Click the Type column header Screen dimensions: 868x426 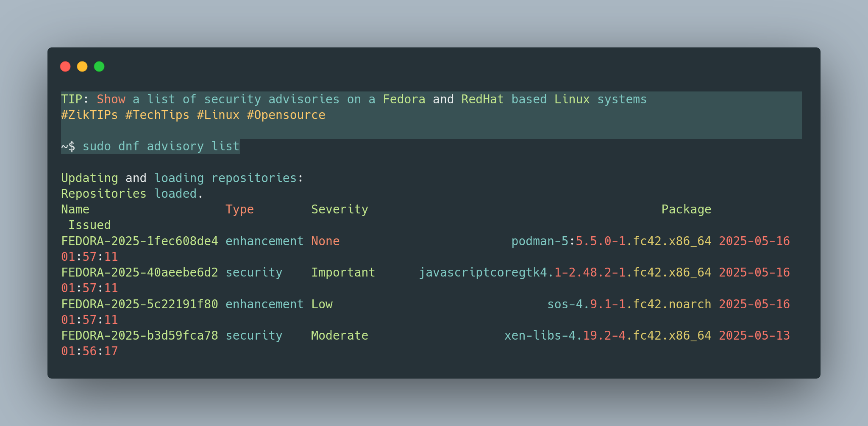coord(239,210)
